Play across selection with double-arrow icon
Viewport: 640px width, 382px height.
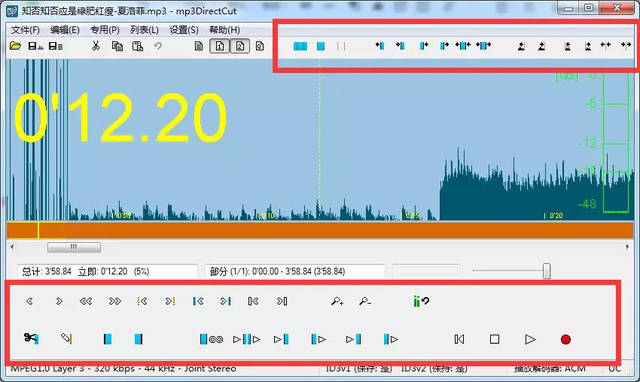(x=247, y=339)
